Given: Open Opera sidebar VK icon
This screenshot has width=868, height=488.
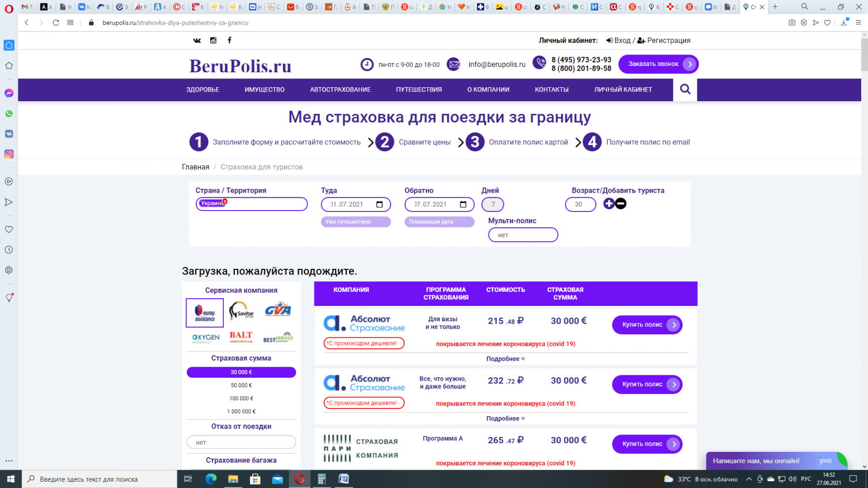Looking at the screenshot, I should click(9, 134).
